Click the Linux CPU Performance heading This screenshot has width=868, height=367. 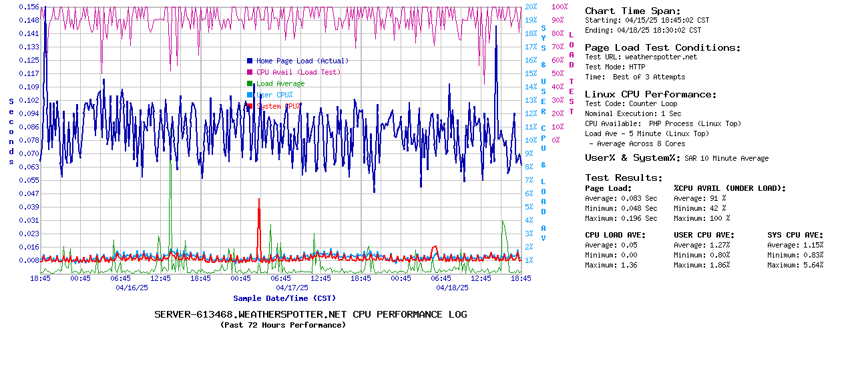(650, 94)
